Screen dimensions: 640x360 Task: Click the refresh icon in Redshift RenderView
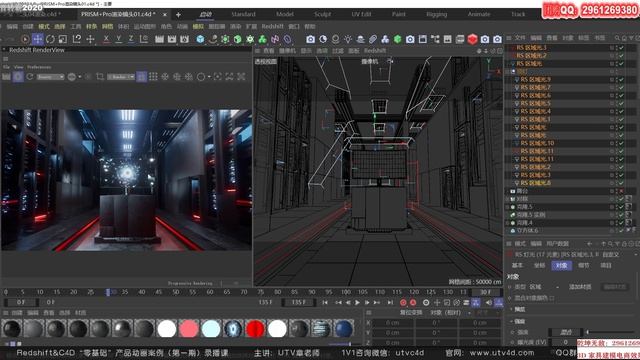point(30,77)
